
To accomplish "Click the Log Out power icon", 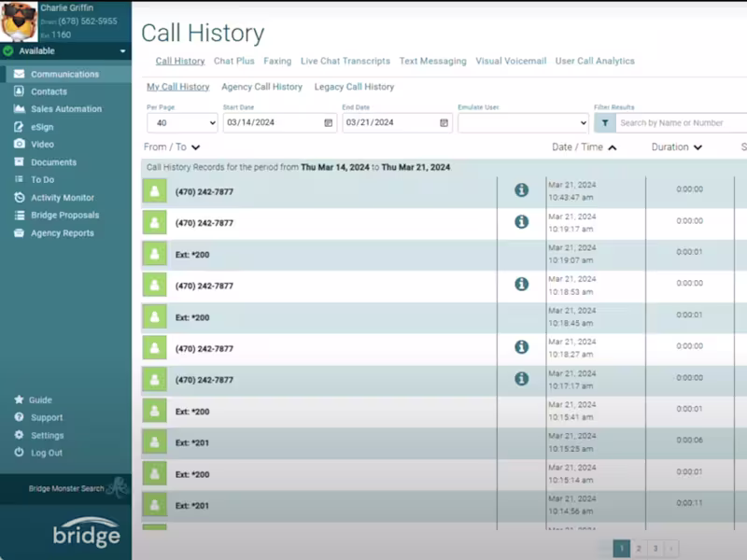I will pos(19,453).
